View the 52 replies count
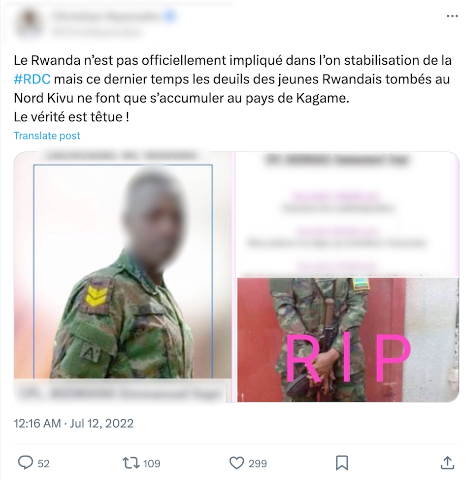Screen dimensions: 472x480 (x=43, y=463)
